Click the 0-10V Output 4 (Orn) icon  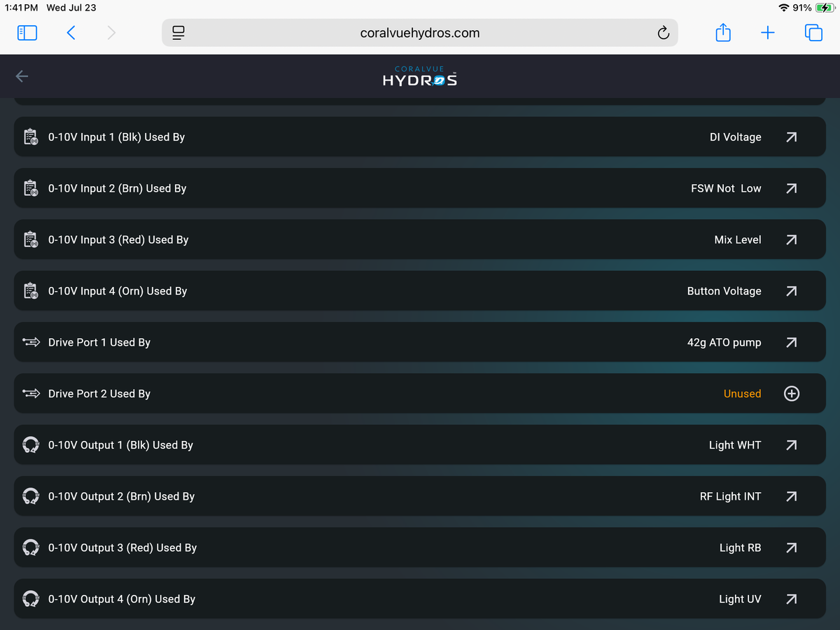(x=31, y=599)
